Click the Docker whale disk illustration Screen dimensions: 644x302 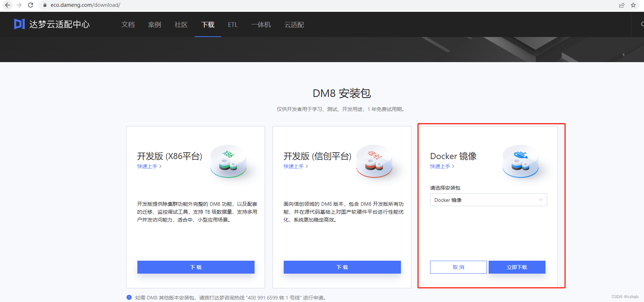[521, 161]
